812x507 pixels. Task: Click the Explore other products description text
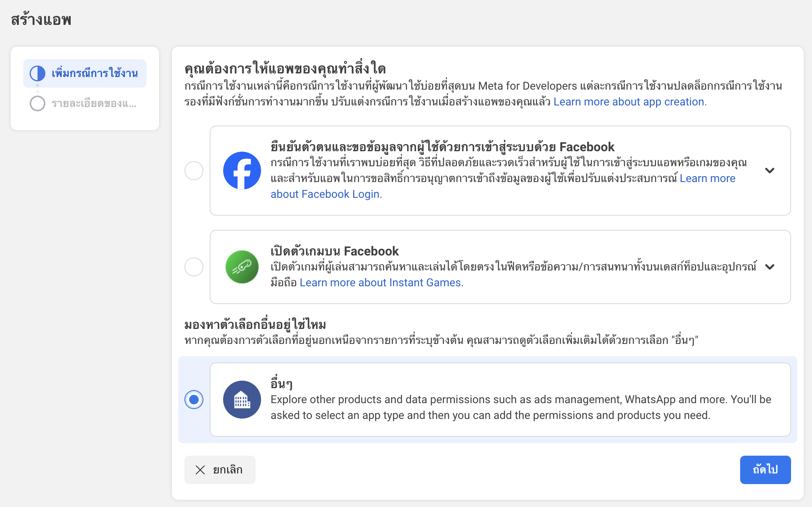click(521, 407)
